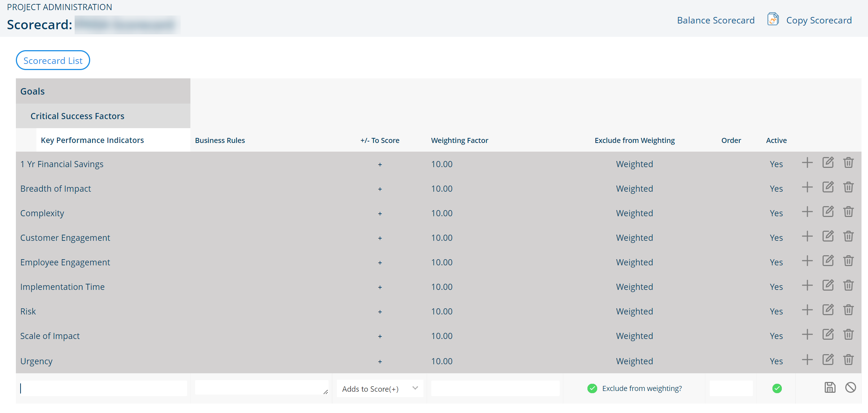
Task: Select the Critical Success Factors level
Action: click(77, 116)
